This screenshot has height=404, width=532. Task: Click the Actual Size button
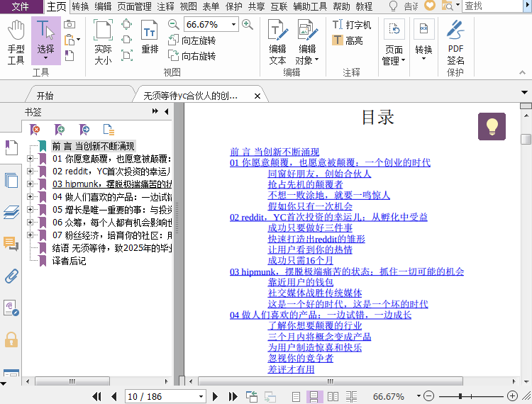pyautogui.click(x=103, y=42)
